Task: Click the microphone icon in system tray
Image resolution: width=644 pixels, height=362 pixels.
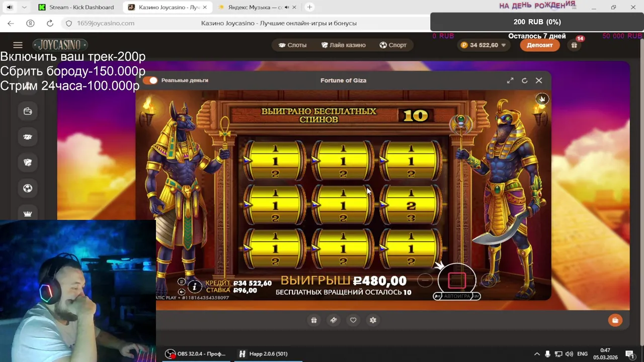Action: point(548,354)
